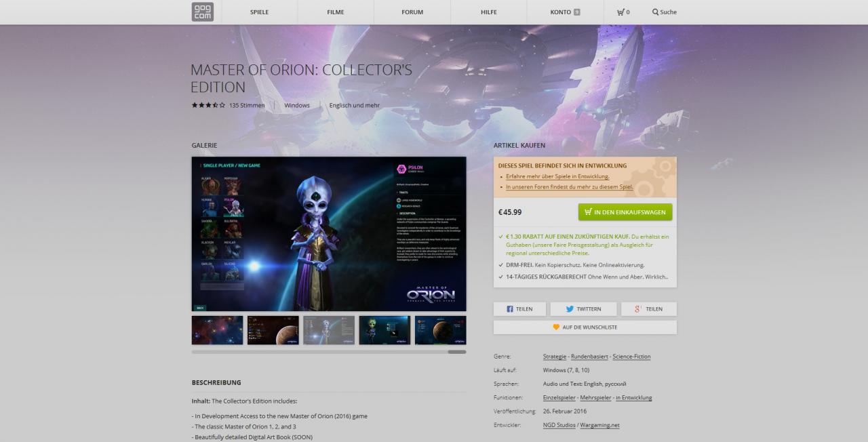This screenshot has height=442, width=868.
Task: Click Englisch und mehr languages text
Action: pyautogui.click(x=355, y=106)
